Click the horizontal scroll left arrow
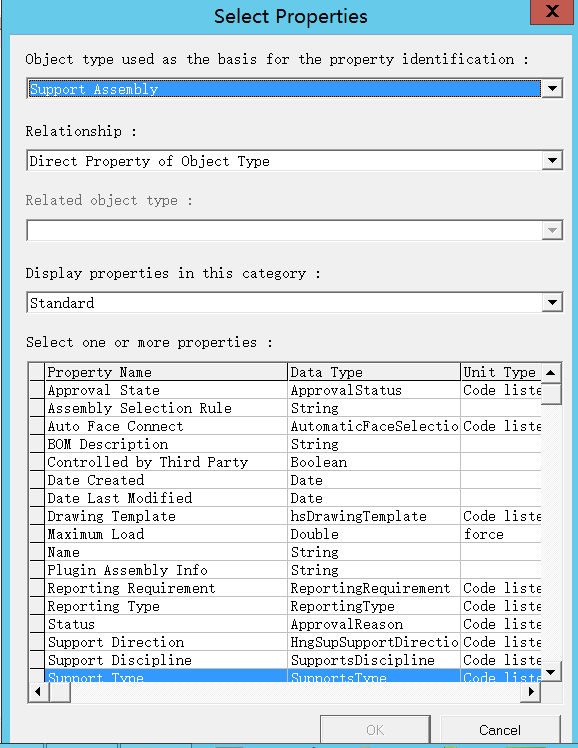 [x=38, y=692]
